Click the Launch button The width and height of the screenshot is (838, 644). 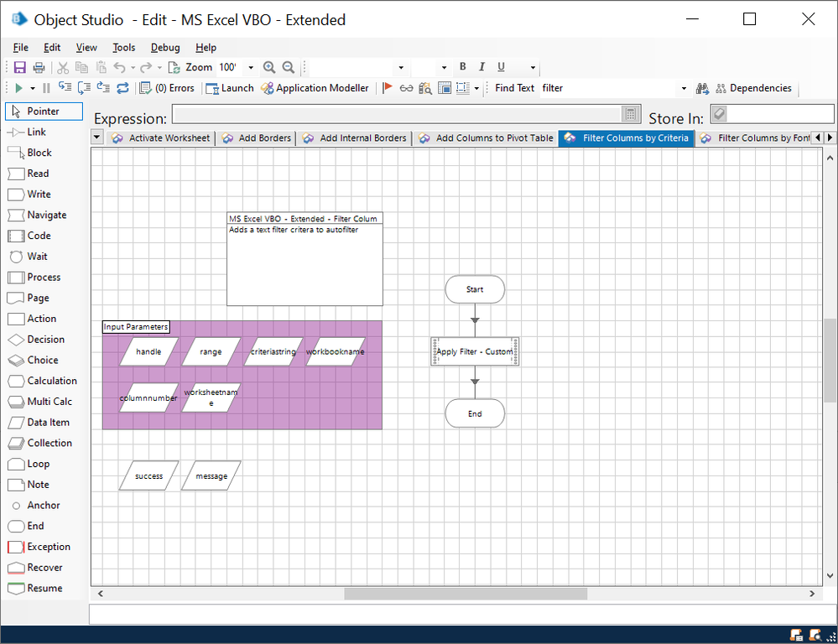click(x=230, y=88)
